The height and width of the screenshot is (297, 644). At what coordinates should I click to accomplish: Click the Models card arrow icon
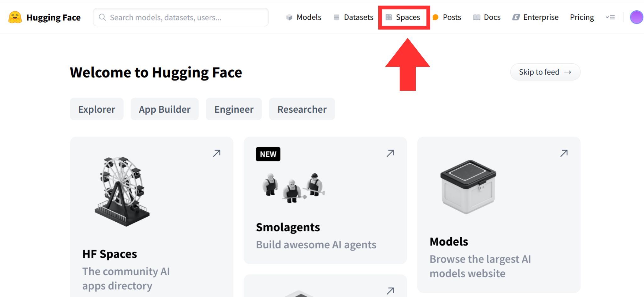tap(564, 153)
